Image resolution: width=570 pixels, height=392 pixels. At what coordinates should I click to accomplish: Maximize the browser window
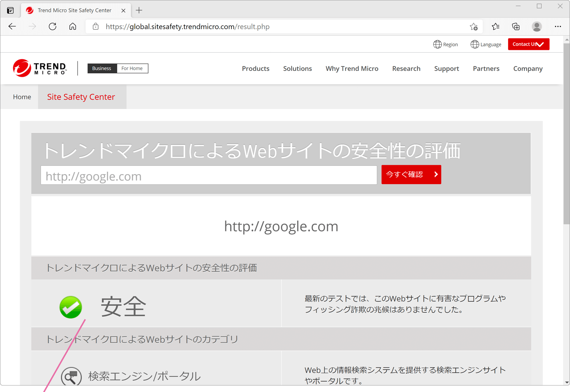(x=539, y=6)
